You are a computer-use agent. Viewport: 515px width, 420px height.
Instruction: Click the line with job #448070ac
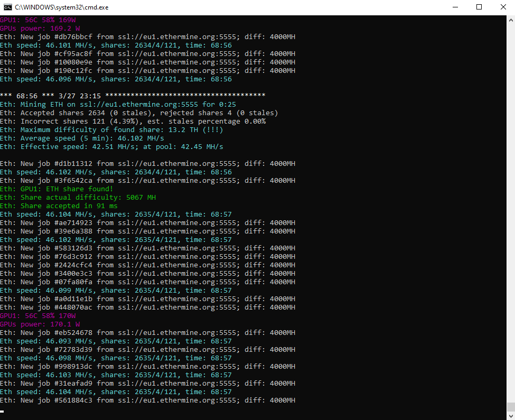click(147, 307)
